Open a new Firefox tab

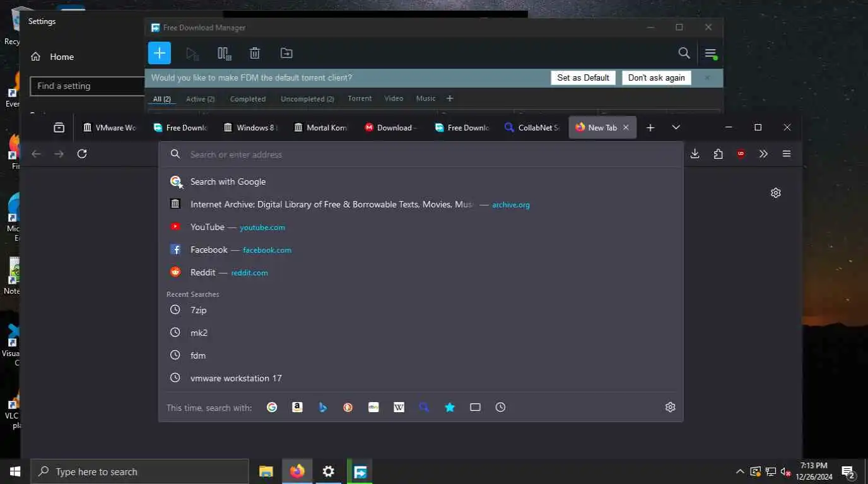coord(650,127)
